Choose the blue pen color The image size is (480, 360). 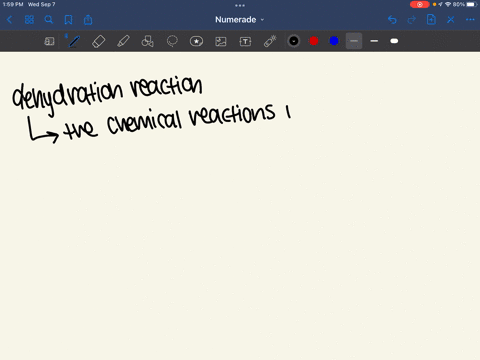pyautogui.click(x=334, y=41)
